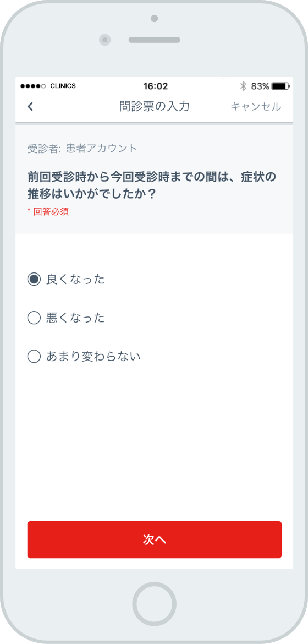Tap the front camera lens circle
The image size is (308, 644).
click(x=105, y=40)
